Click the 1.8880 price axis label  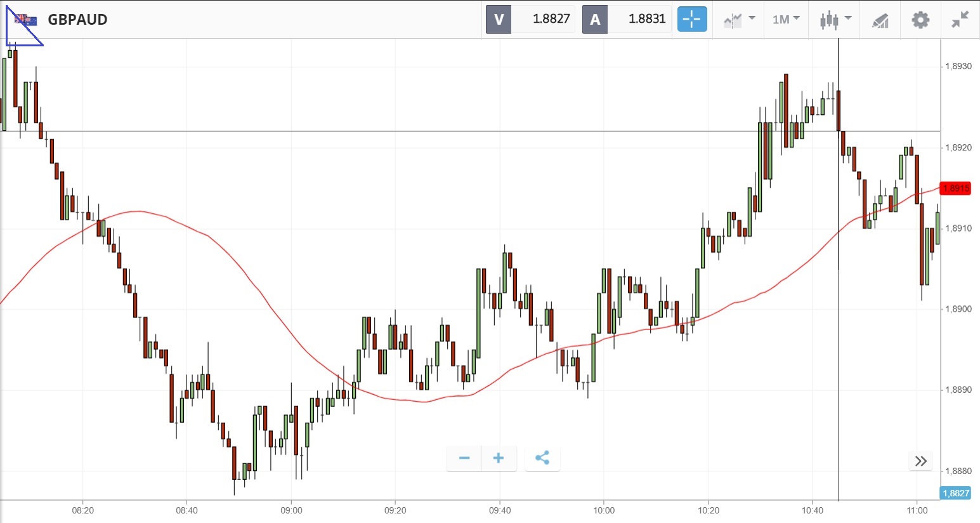[958, 471]
